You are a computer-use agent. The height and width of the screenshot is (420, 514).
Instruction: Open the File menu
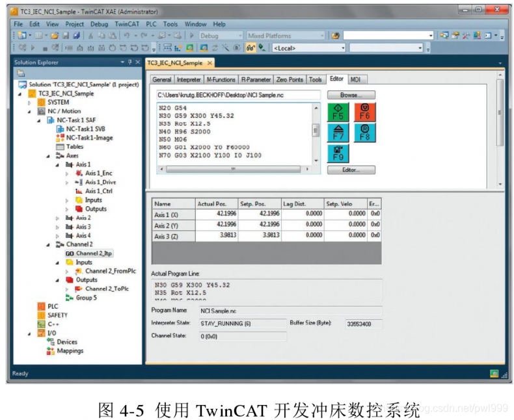(18, 24)
